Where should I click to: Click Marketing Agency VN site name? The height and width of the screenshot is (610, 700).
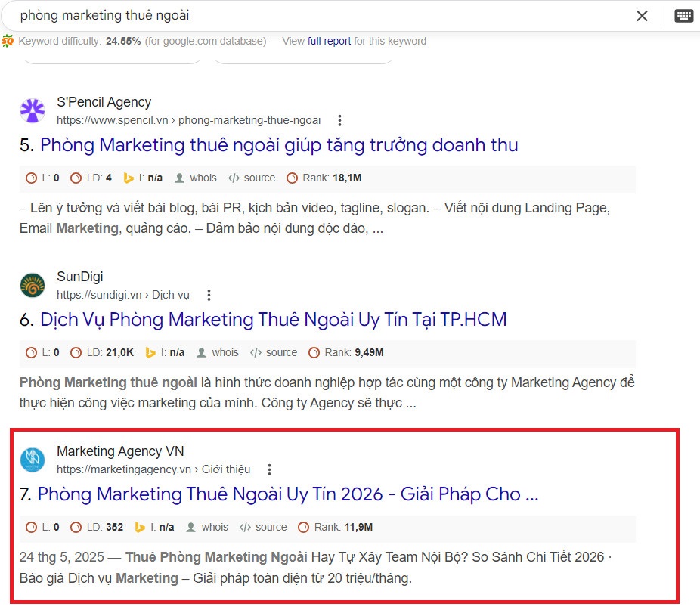[x=120, y=451]
